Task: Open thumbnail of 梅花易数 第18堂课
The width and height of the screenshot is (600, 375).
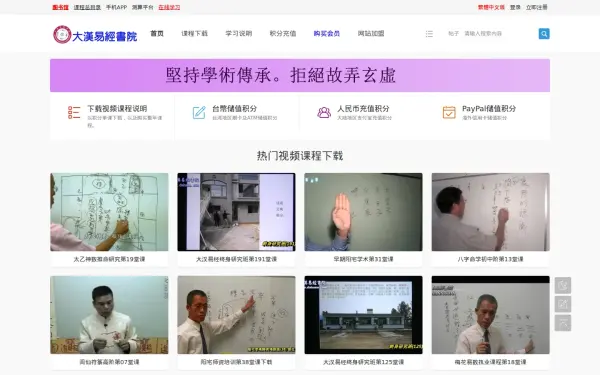Action: click(x=491, y=315)
